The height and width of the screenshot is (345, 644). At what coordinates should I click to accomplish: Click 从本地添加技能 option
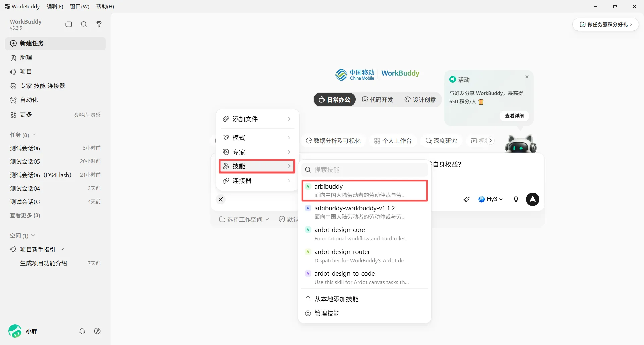point(365,299)
